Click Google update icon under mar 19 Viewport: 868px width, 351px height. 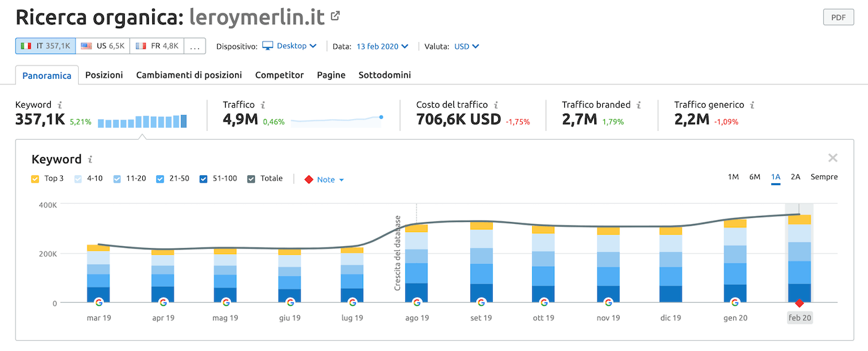pos(99,302)
